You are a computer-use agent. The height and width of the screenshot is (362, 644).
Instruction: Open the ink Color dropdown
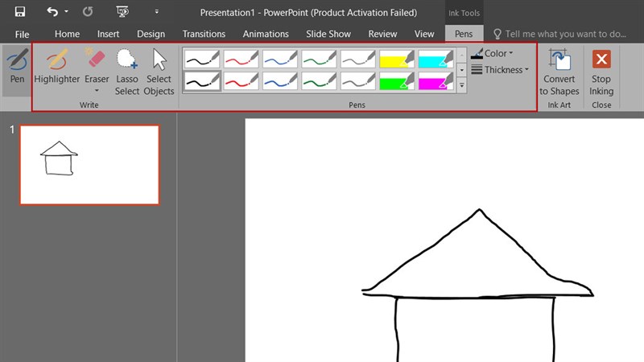coord(492,53)
